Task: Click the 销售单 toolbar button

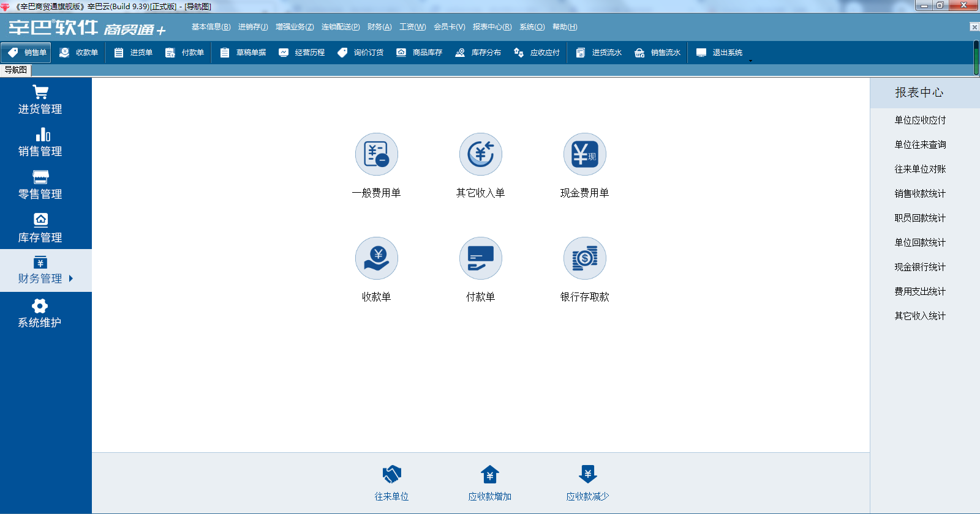Action: [x=26, y=53]
